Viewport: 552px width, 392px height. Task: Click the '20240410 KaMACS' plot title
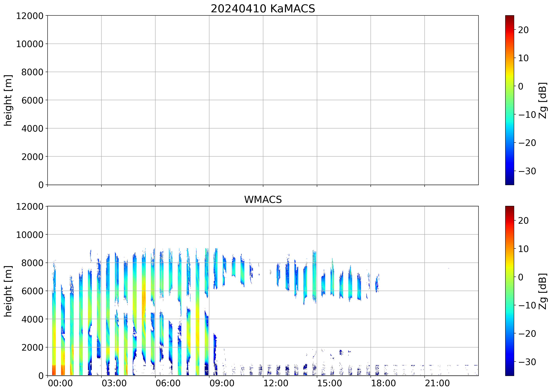tap(263, 9)
